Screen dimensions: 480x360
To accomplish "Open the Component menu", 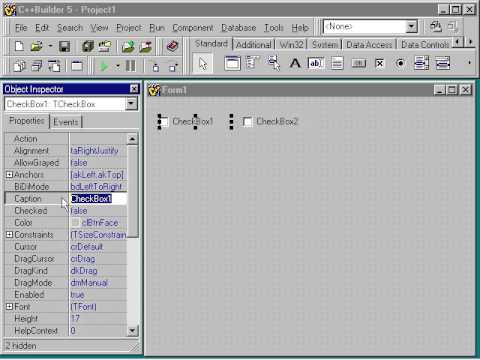I will click(193, 28).
